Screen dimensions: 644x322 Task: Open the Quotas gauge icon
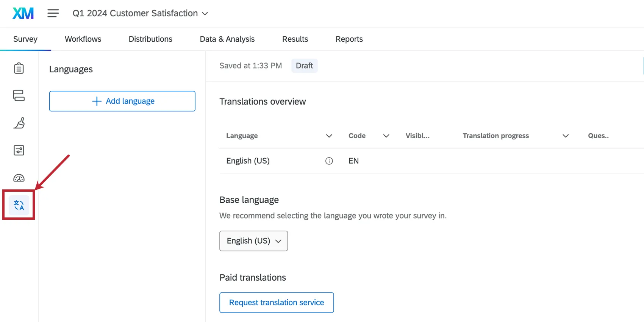(19, 178)
